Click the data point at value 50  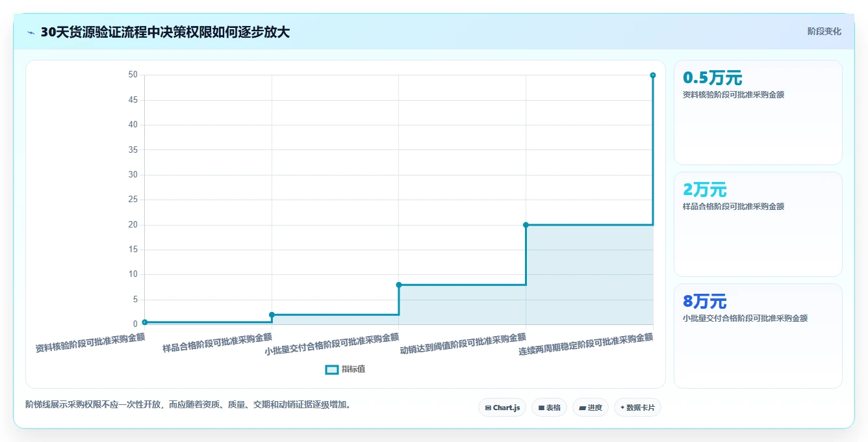[653, 75]
